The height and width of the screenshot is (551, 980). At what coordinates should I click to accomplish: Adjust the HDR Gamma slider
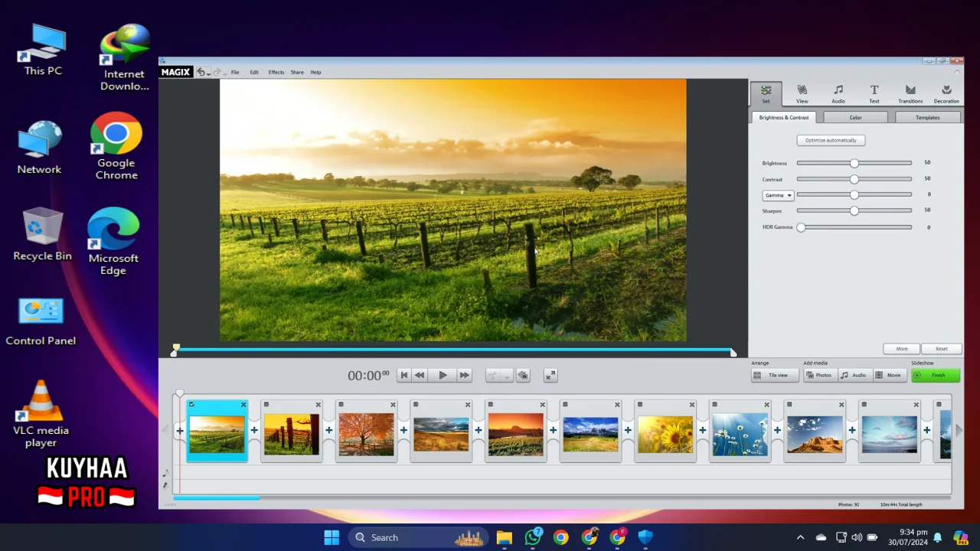tap(854, 227)
